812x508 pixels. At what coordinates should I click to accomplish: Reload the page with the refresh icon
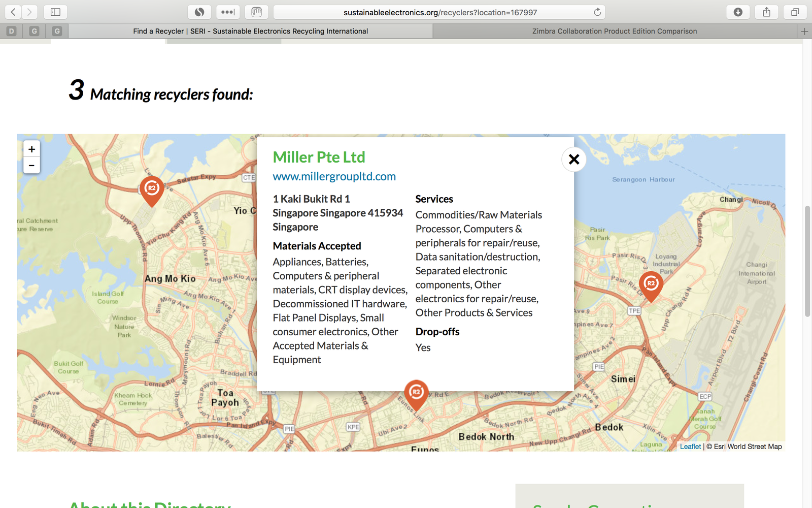coord(597,12)
